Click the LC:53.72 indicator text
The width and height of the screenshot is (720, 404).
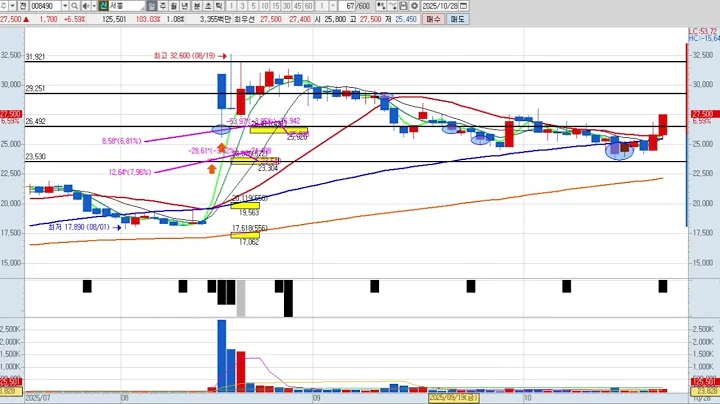[703, 31]
